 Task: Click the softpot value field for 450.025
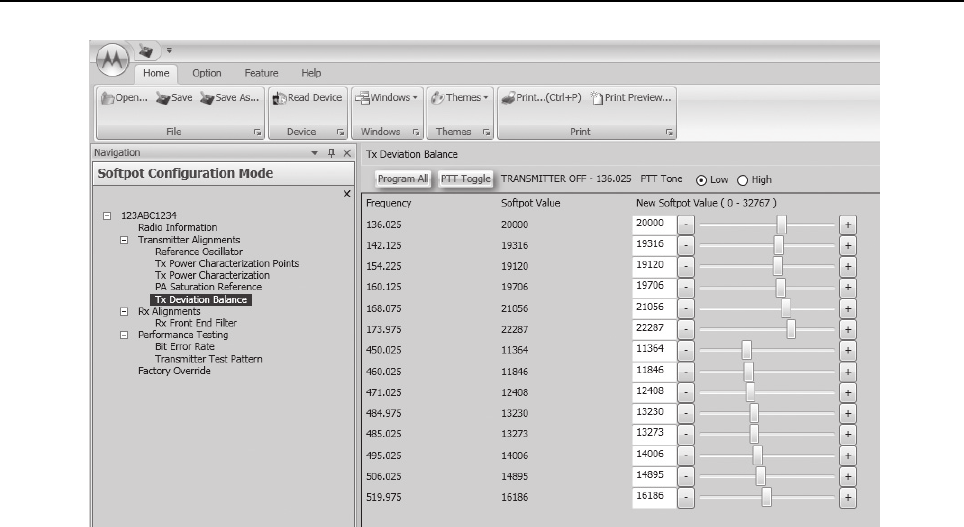[654, 347]
